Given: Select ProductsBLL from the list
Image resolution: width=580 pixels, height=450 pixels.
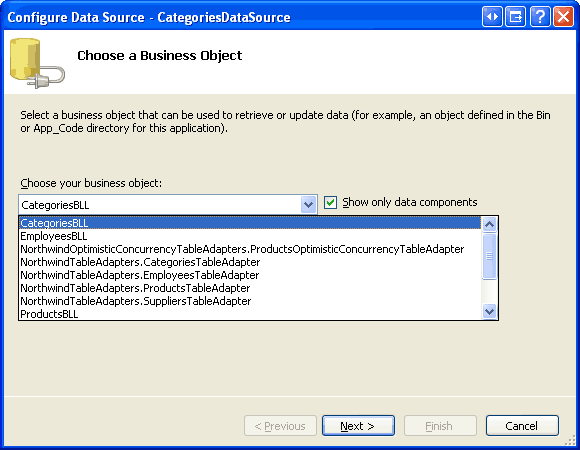Looking at the screenshot, I should coord(250,314).
